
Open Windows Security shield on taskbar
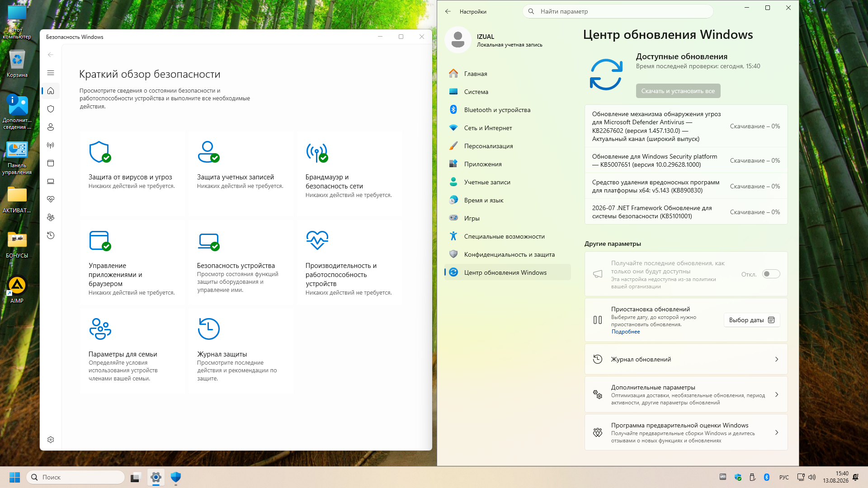[x=176, y=477]
